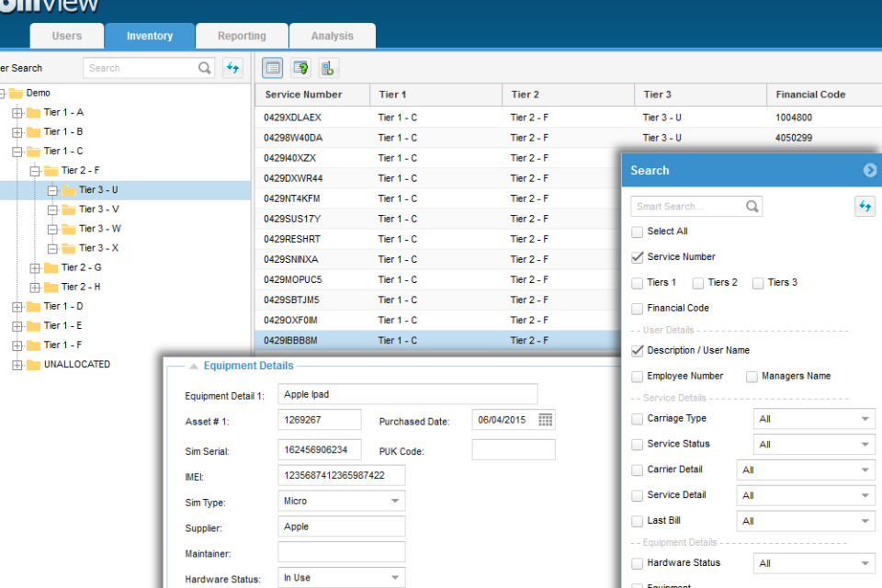
Task: Check the Employee Number checkbox
Action: [638, 377]
